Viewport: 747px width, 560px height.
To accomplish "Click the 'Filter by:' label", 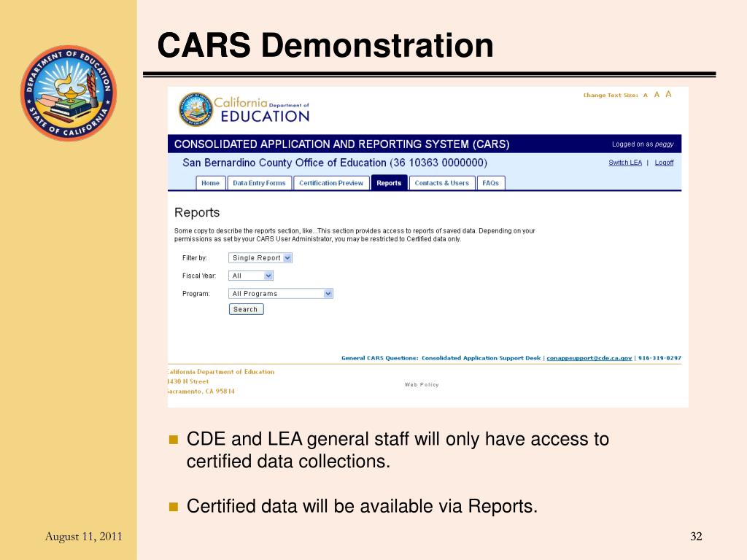I will (x=194, y=258).
